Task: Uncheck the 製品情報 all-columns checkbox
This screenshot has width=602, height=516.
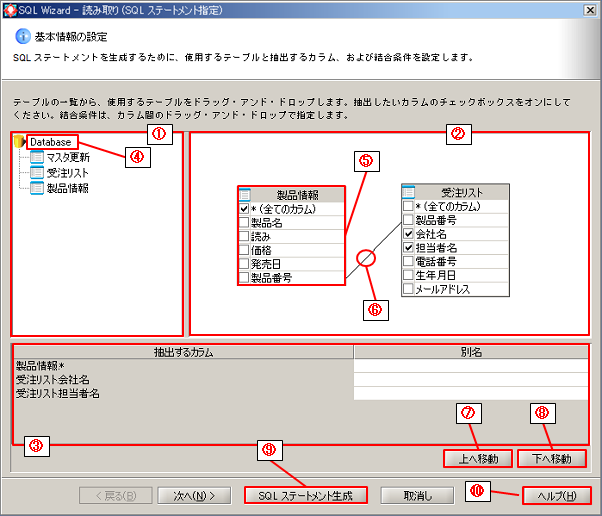Action: coord(245,210)
